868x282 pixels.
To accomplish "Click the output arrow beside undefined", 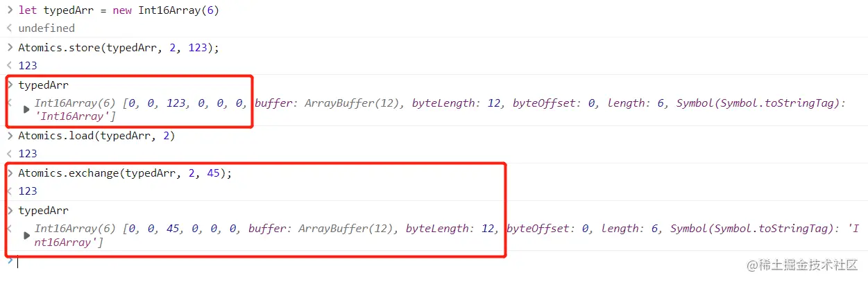I will 10,28.
